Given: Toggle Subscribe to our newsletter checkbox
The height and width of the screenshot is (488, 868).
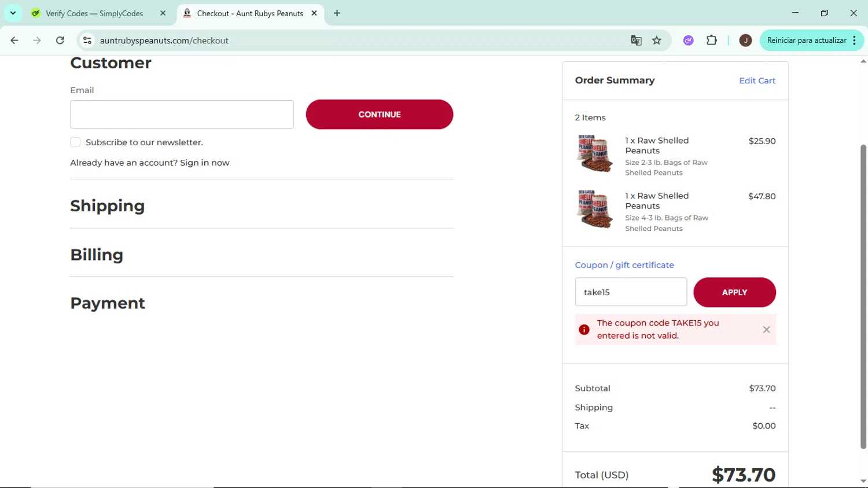Looking at the screenshot, I should point(75,142).
